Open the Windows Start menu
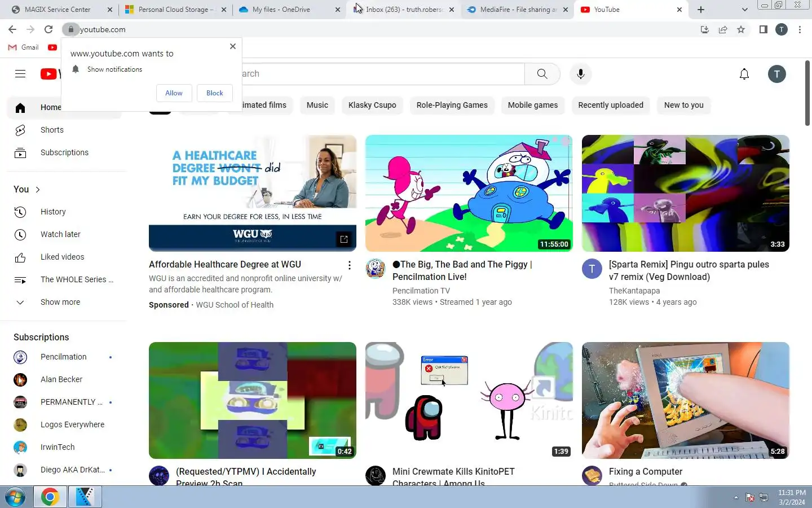The width and height of the screenshot is (812, 508). click(15, 497)
